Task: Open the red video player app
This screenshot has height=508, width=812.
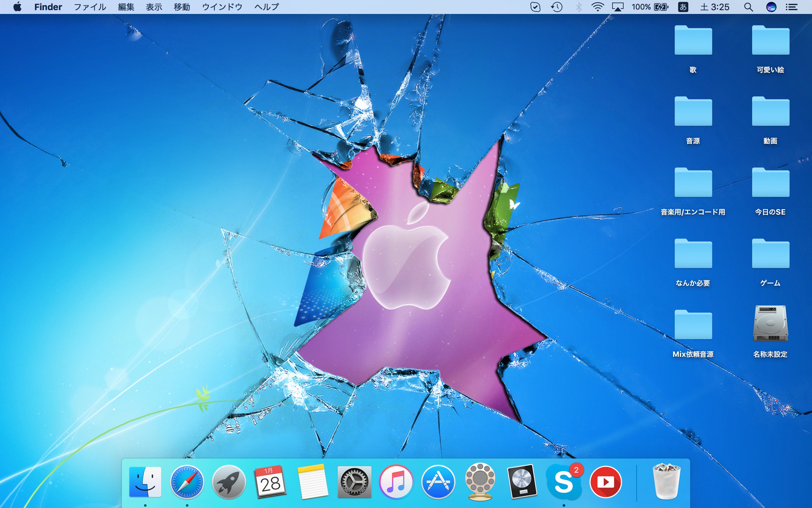Action: tap(606, 482)
